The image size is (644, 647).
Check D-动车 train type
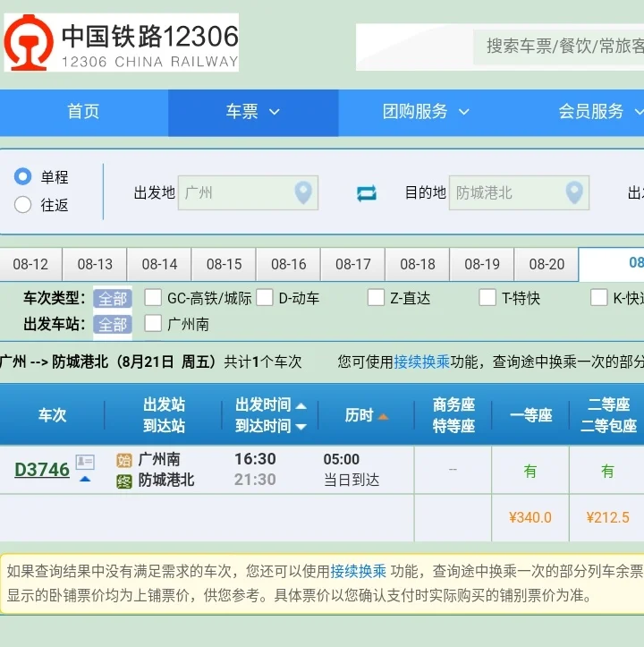click(x=265, y=297)
